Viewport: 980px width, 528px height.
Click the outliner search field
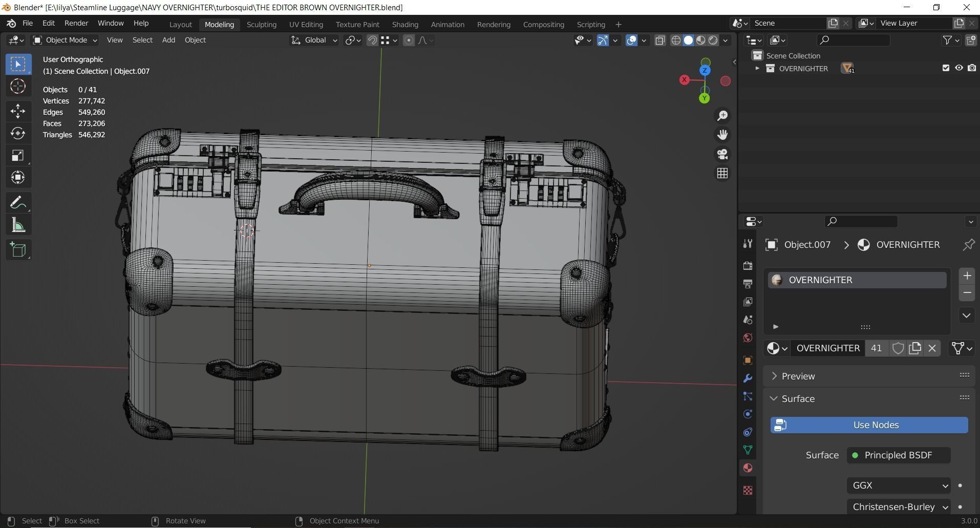click(853, 40)
